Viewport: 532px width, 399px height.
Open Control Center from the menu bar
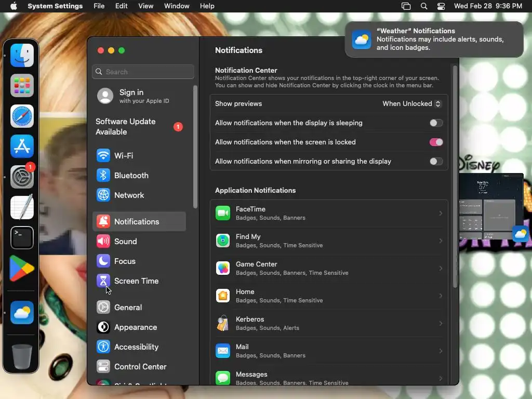click(x=441, y=6)
